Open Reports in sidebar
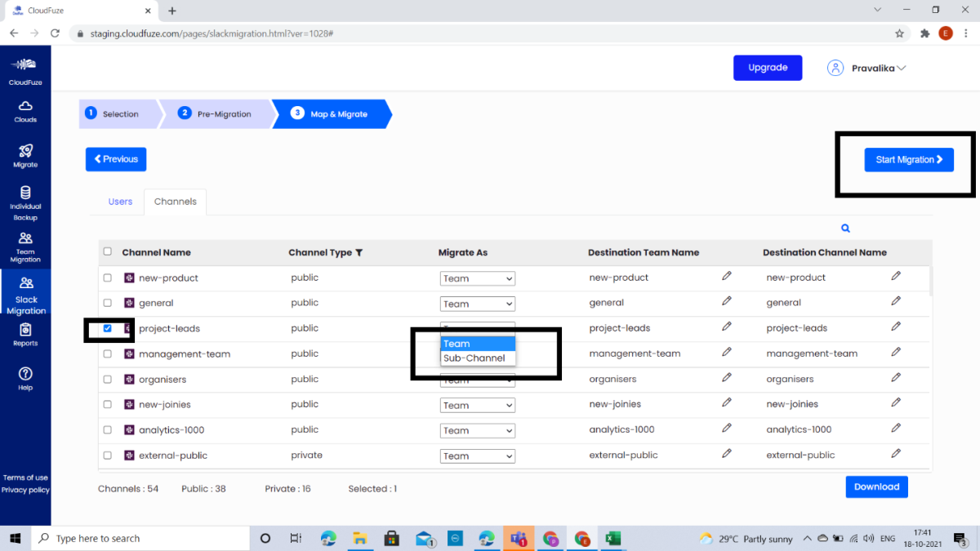The height and width of the screenshot is (551, 980). click(x=25, y=335)
